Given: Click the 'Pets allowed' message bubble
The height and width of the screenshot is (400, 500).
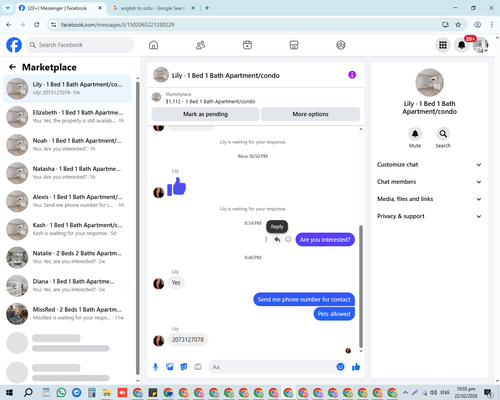Looking at the screenshot, I should (334, 314).
